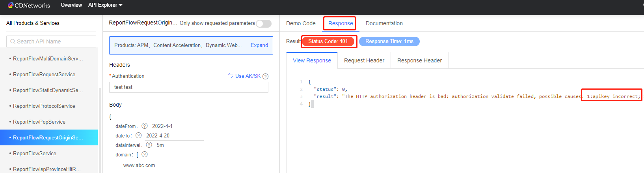Click the Search API Name field

pos(51,41)
